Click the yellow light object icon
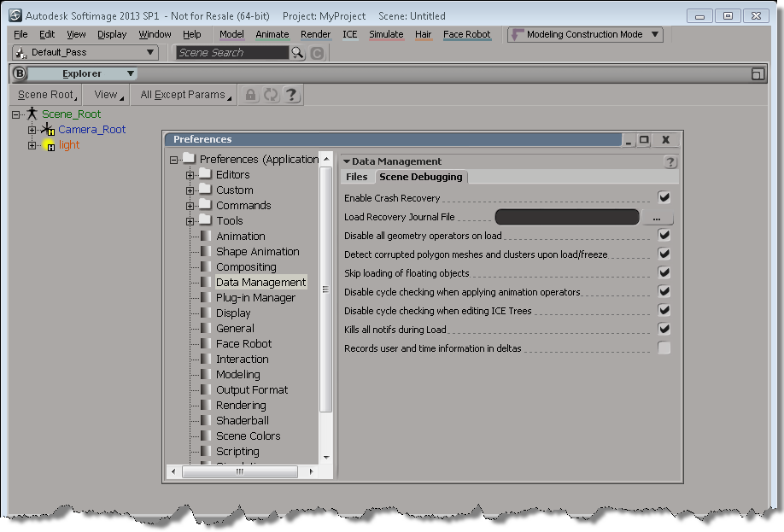This screenshot has width=784, height=532. 50,145
